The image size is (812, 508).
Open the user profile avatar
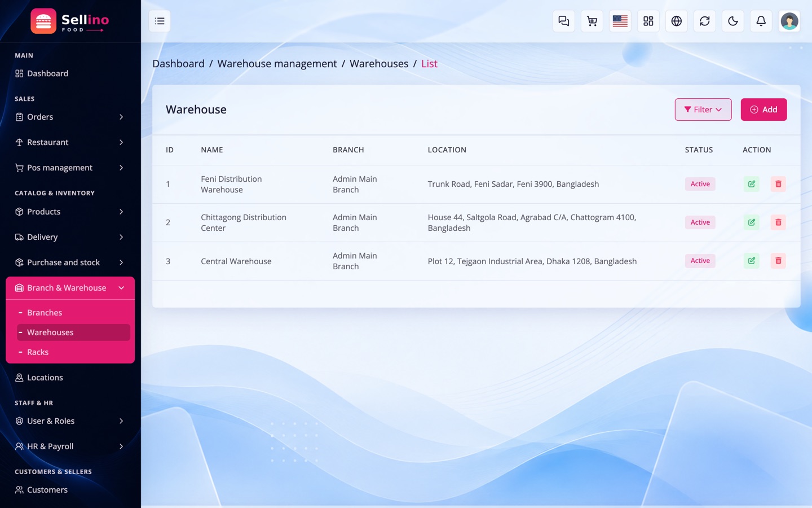pos(789,21)
